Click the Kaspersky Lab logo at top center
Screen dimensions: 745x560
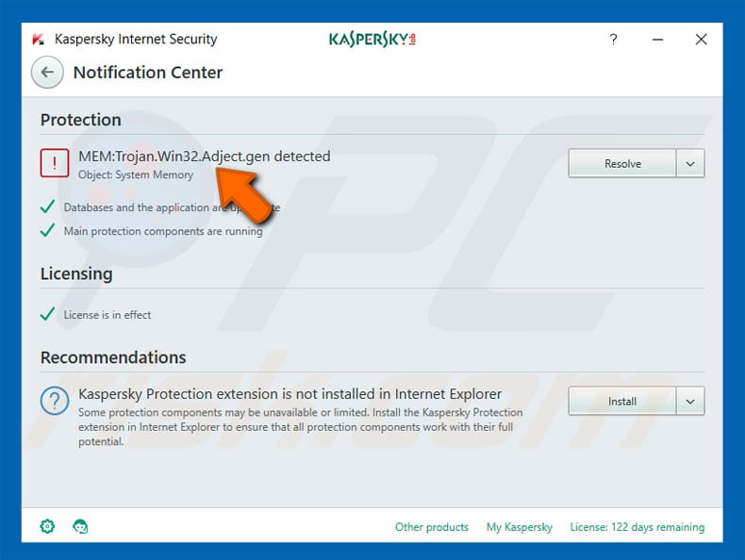372,40
